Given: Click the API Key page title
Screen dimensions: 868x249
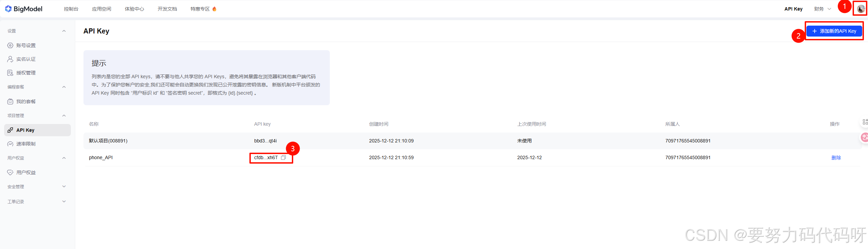Looking at the screenshot, I should pos(96,31).
